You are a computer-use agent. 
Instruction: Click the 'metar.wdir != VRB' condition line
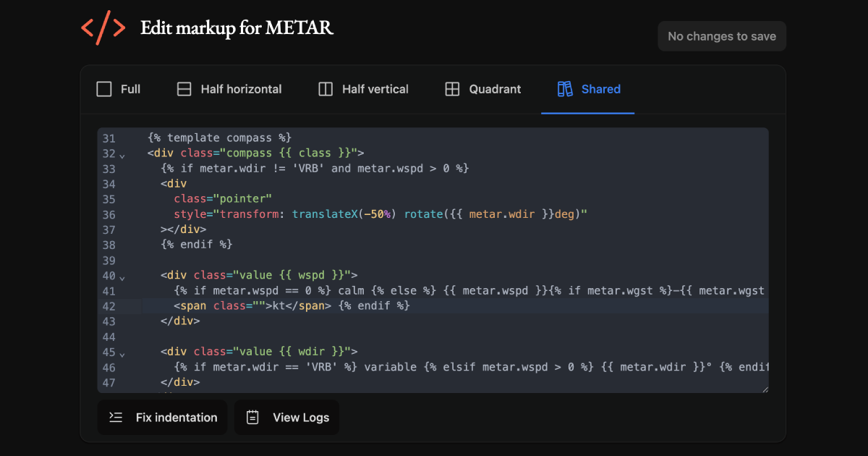click(315, 168)
